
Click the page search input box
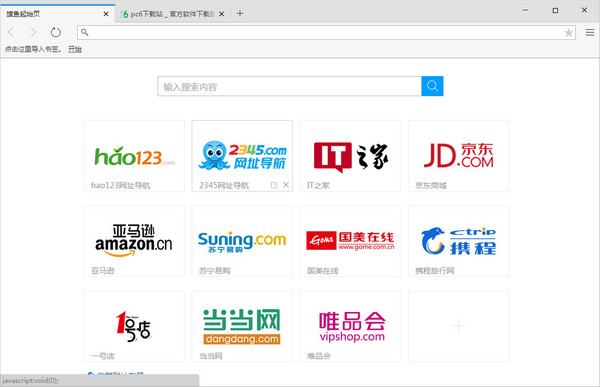[x=290, y=86]
